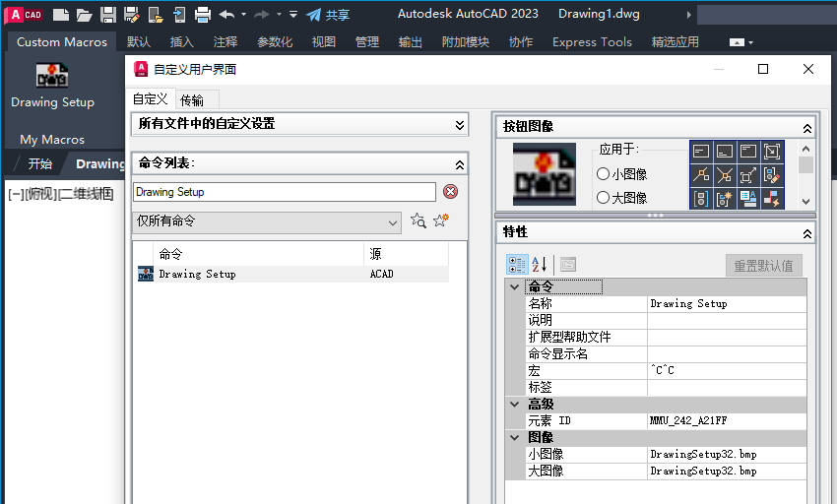Pick the window with bottom-left text icon
This screenshot has width=837, height=504.
pos(725,152)
